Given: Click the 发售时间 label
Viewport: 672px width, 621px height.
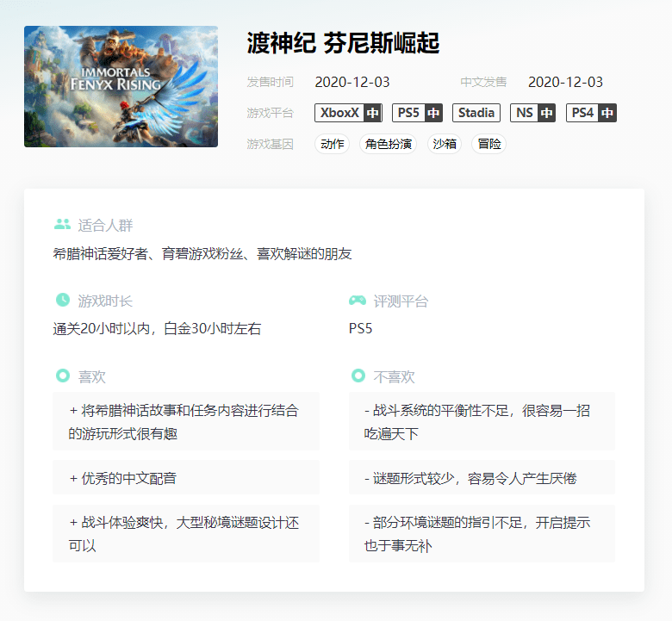Looking at the screenshot, I should 270,82.
